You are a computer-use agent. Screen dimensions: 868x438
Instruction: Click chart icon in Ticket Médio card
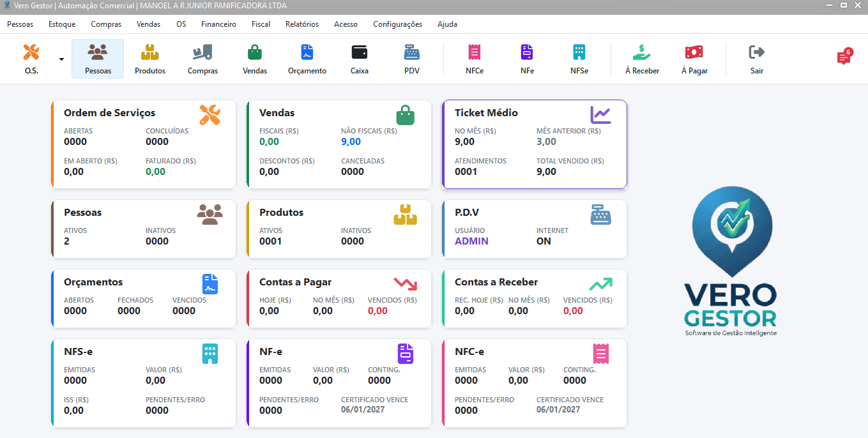tap(600, 115)
